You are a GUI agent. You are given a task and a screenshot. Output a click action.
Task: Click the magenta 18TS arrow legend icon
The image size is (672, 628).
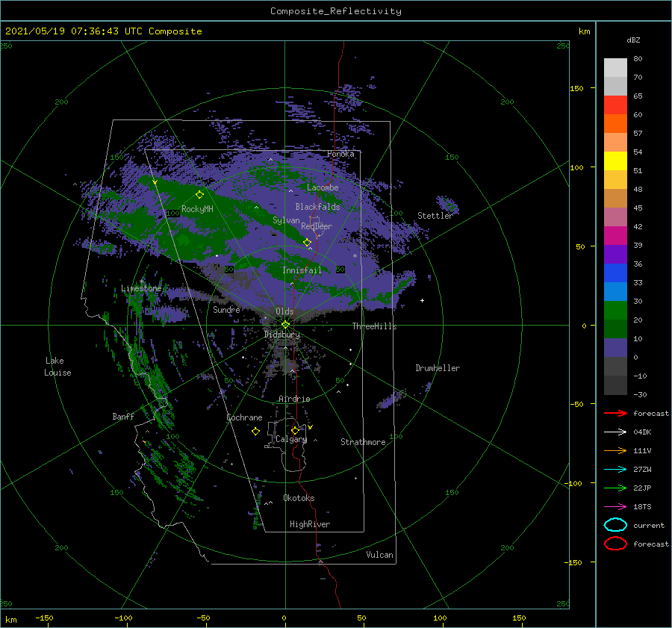[x=615, y=507]
